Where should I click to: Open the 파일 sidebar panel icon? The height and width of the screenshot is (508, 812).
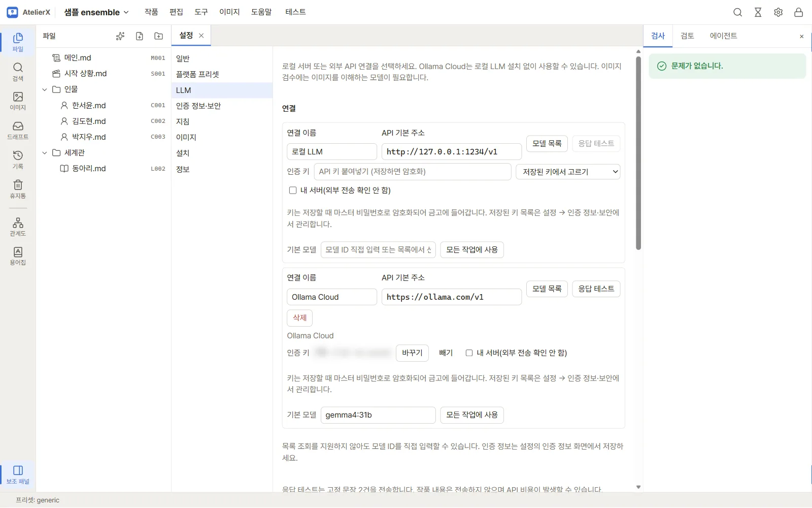coord(18,42)
